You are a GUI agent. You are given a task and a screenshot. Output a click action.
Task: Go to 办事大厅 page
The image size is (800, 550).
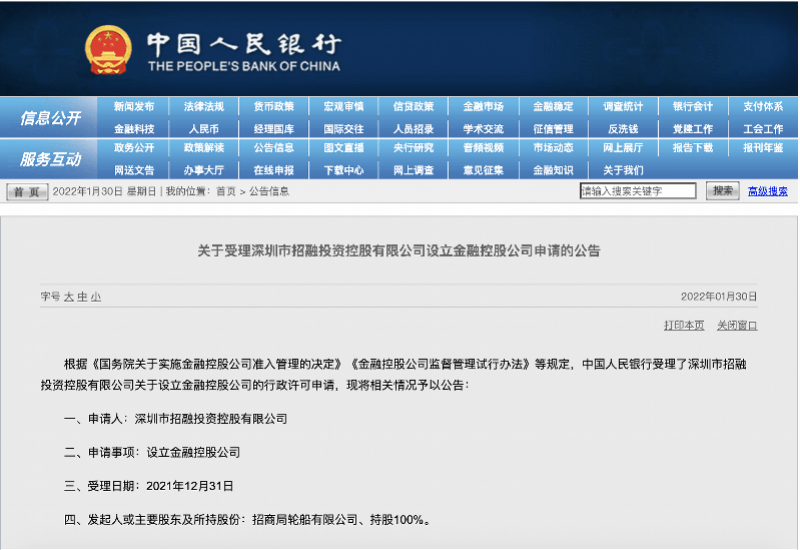click(x=204, y=170)
